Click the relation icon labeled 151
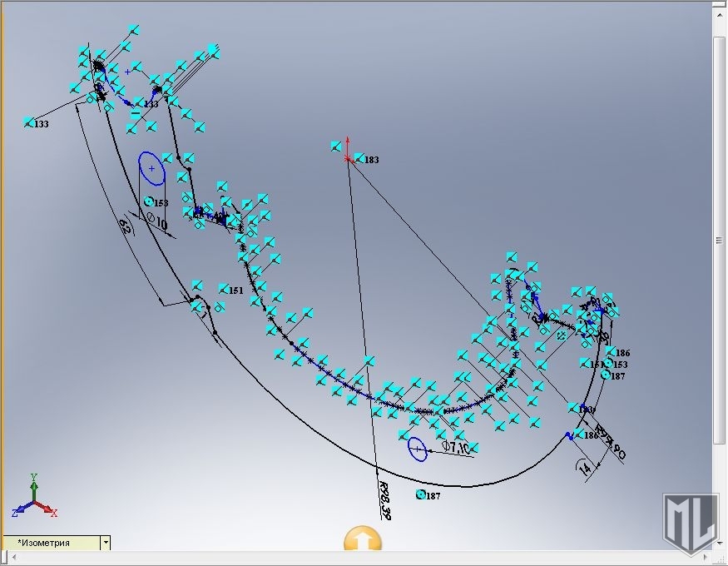The height and width of the screenshot is (566, 728). click(x=224, y=289)
